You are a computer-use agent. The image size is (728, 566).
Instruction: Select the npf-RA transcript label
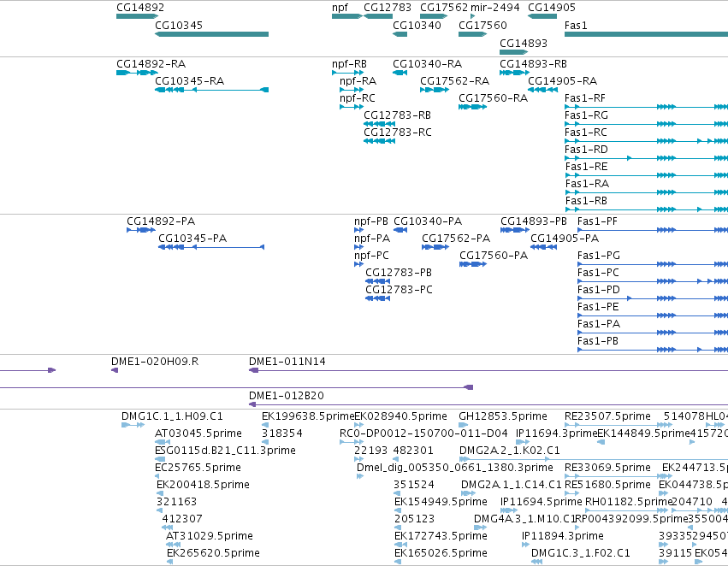point(358,81)
